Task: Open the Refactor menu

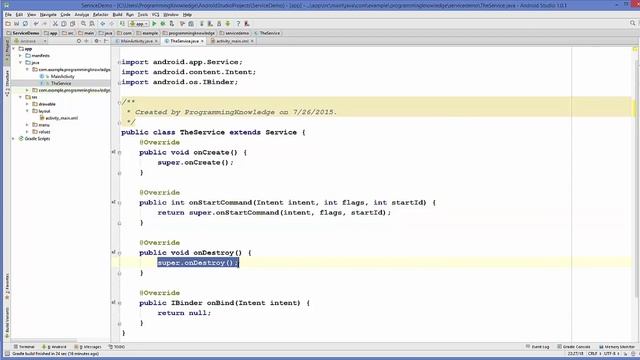Action: pos(100,15)
